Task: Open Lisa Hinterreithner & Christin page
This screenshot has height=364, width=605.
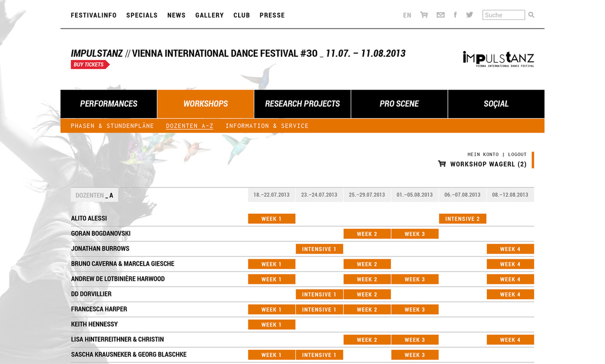Action: [118, 339]
